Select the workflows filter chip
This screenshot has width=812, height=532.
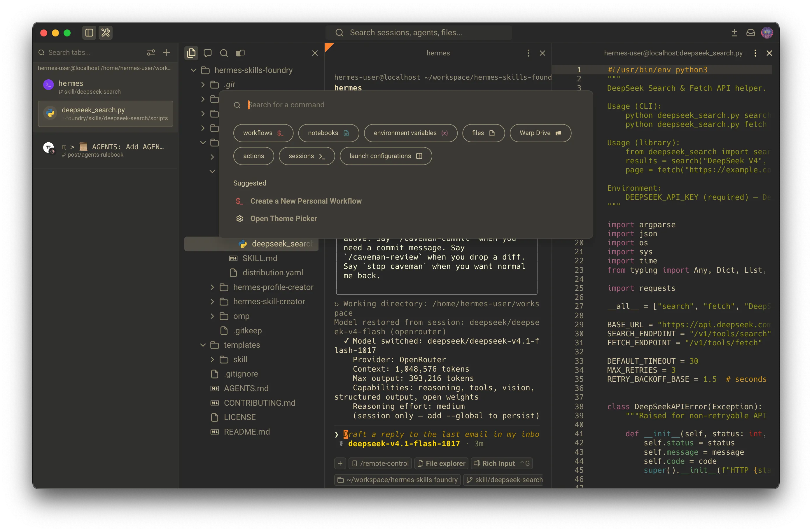coord(263,133)
